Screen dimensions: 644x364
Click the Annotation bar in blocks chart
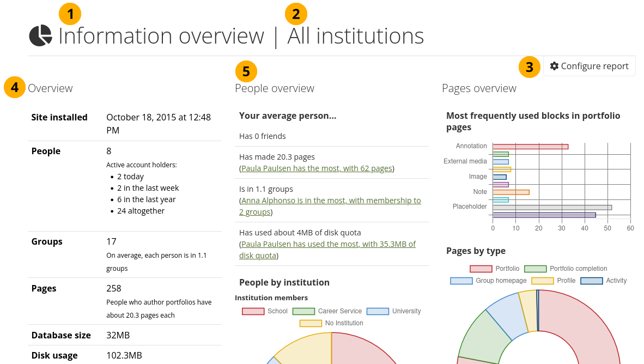[530, 147]
